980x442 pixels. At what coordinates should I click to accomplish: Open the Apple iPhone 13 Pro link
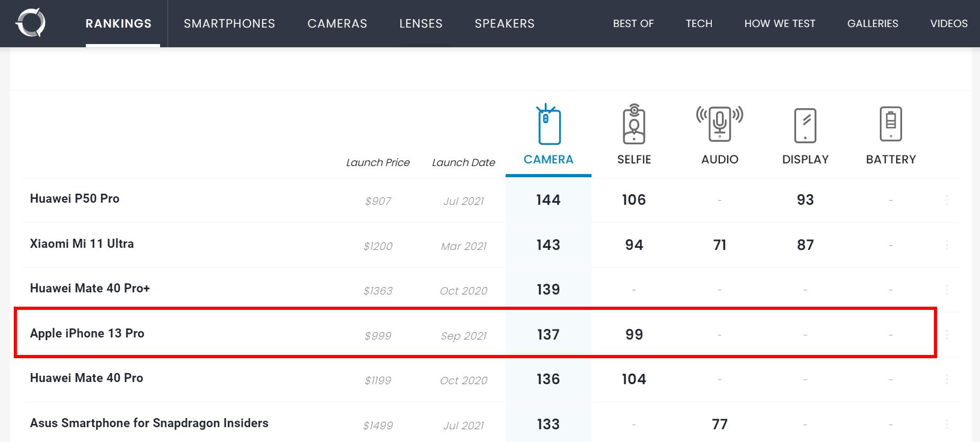tap(87, 333)
